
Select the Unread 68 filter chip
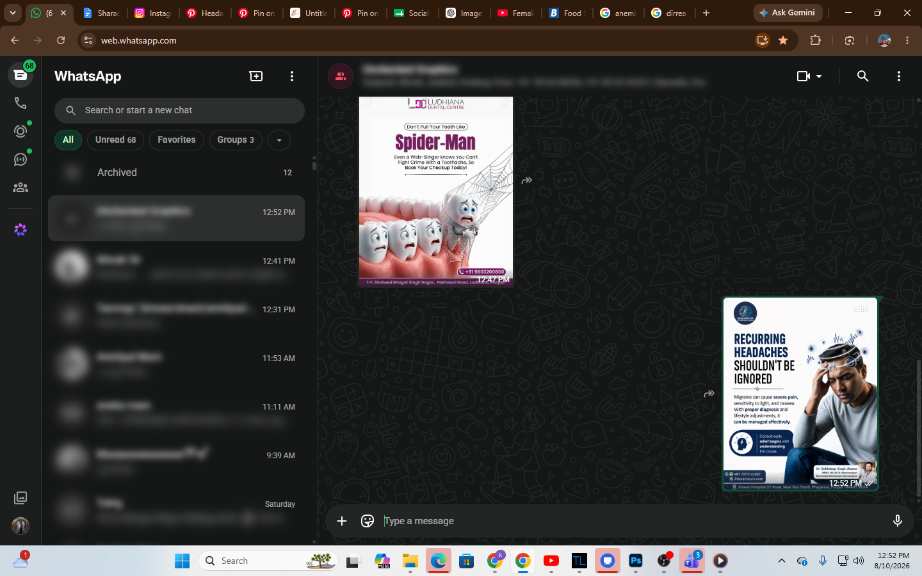tap(115, 140)
